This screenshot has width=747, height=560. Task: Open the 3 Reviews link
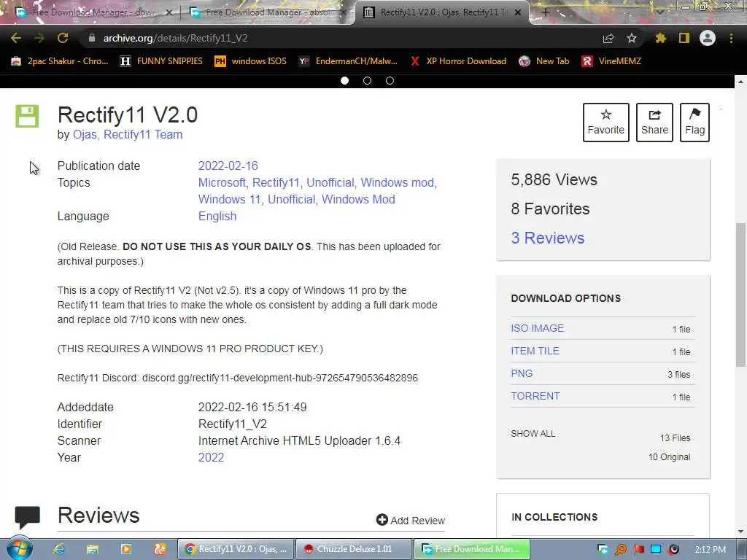547,238
